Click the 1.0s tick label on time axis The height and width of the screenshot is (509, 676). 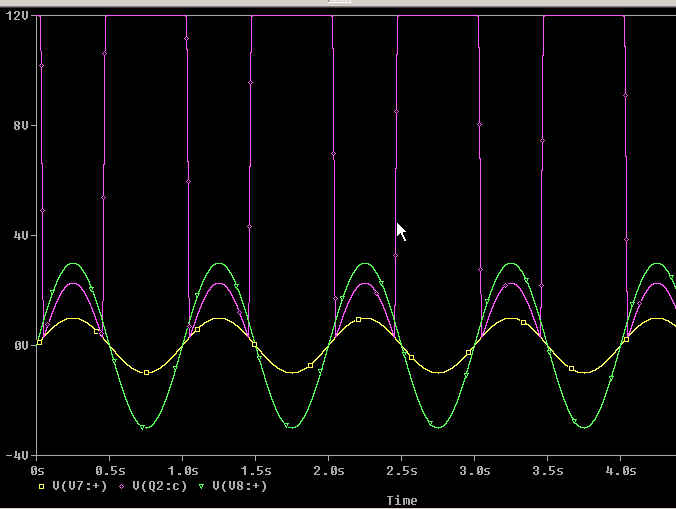coord(182,468)
